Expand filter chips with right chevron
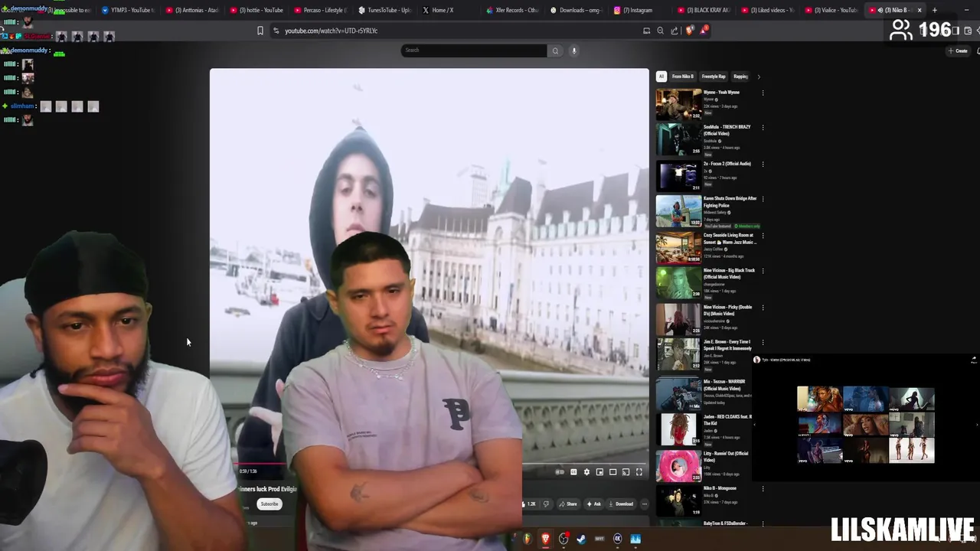980x551 pixels. (x=759, y=77)
